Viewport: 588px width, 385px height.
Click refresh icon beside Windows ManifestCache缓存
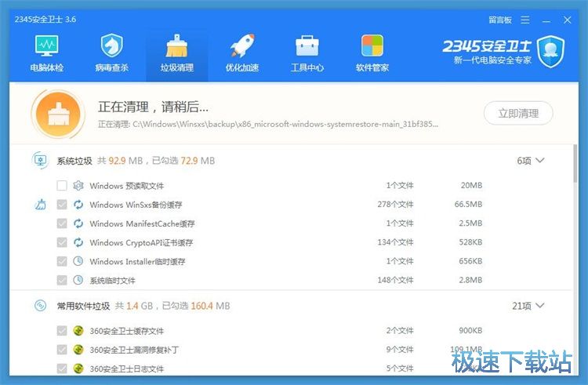coord(78,223)
